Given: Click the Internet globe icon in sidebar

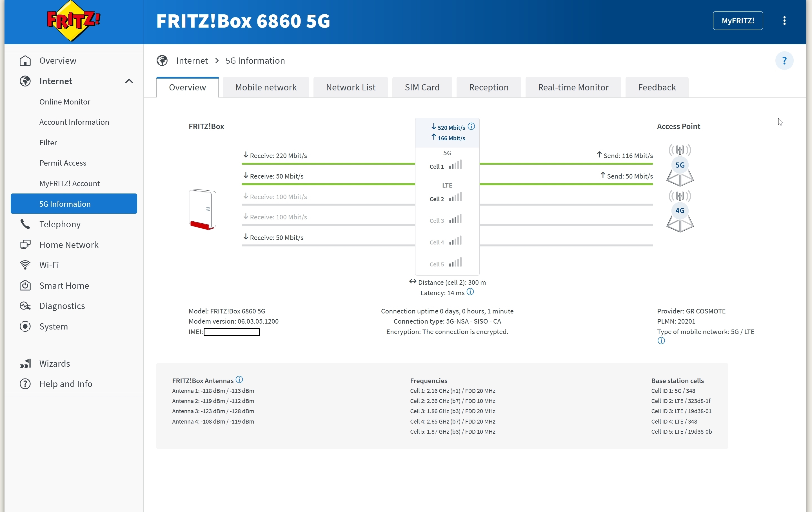Looking at the screenshot, I should pyautogui.click(x=25, y=81).
